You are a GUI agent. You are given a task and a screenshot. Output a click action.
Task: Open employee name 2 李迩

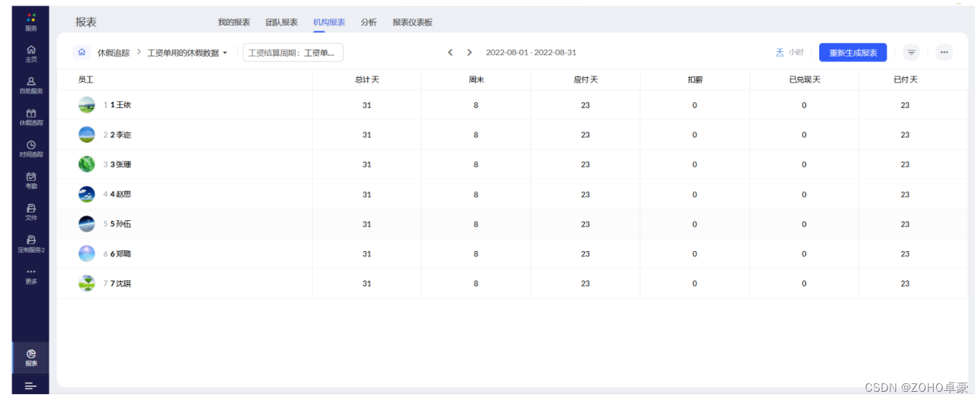click(x=121, y=134)
